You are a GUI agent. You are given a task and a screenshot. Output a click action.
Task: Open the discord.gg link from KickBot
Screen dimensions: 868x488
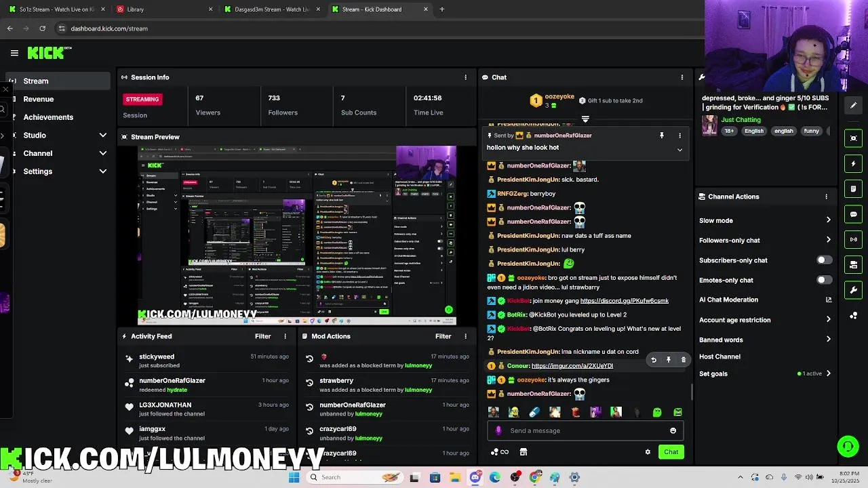(x=624, y=301)
